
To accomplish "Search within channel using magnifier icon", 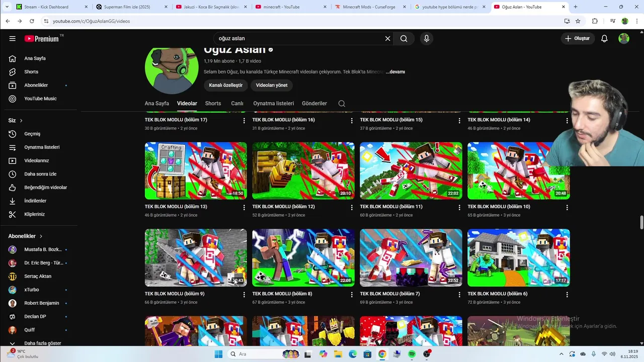I will (342, 104).
